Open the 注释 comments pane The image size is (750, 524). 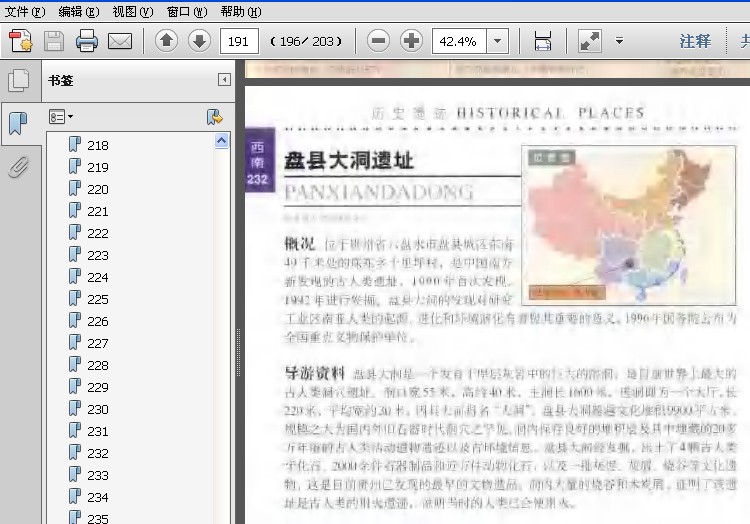tap(695, 42)
